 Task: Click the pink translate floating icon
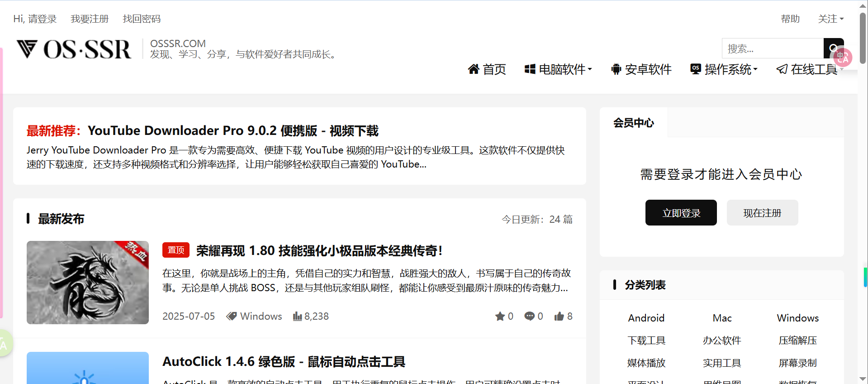click(x=843, y=58)
